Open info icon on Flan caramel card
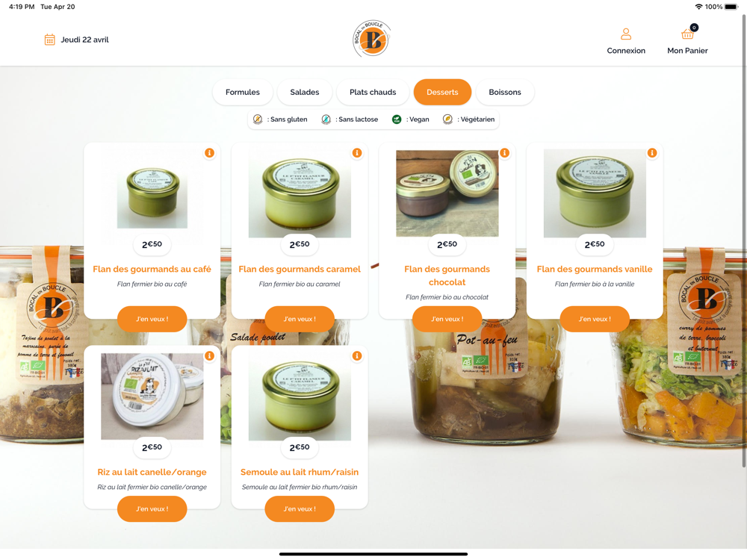Image resolution: width=747 pixels, height=560 pixels. pos(357,153)
